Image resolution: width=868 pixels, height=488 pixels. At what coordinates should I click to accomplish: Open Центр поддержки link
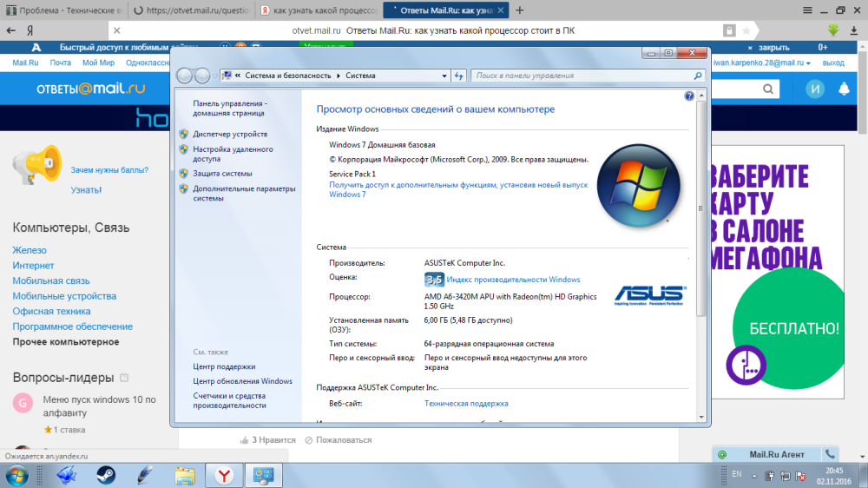point(224,366)
